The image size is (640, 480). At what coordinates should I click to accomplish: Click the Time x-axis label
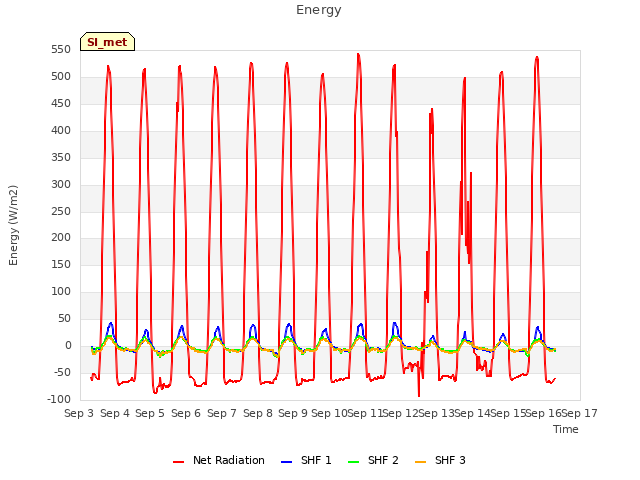pos(566,429)
